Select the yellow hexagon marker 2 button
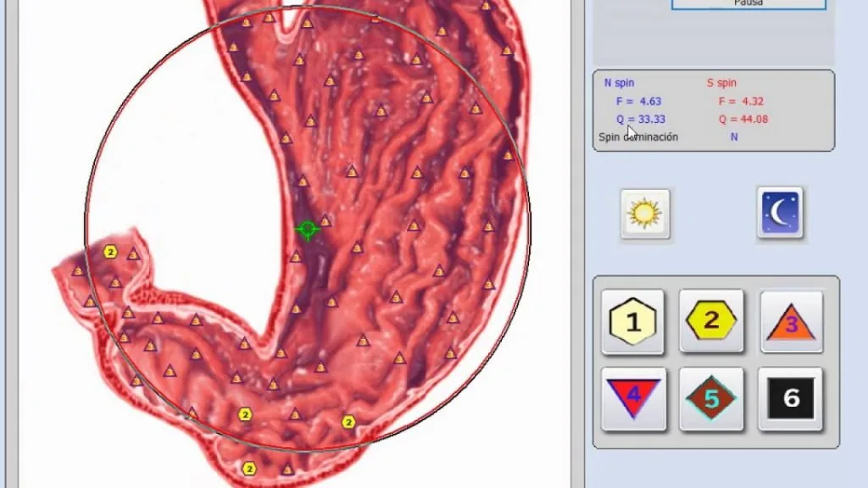 pyautogui.click(x=711, y=320)
